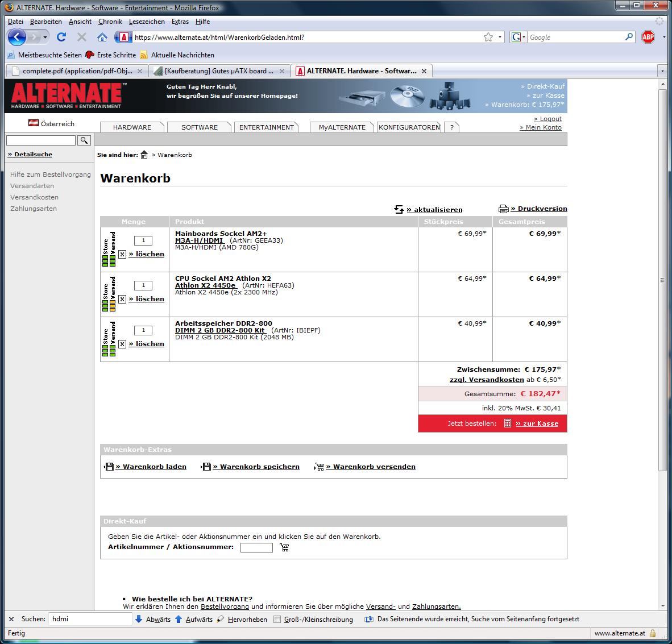Go back with the browser Back arrow
This screenshot has height=644, width=672.
click(x=16, y=38)
